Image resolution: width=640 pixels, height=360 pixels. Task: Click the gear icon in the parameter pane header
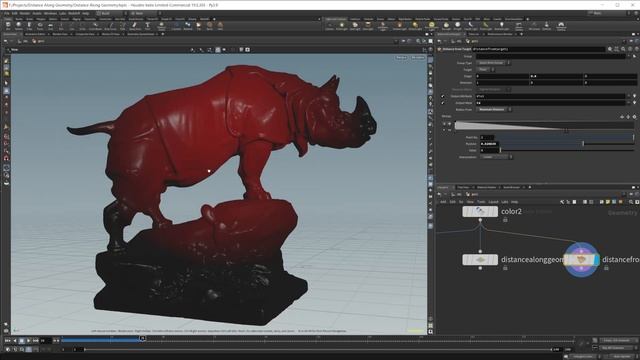[610, 49]
